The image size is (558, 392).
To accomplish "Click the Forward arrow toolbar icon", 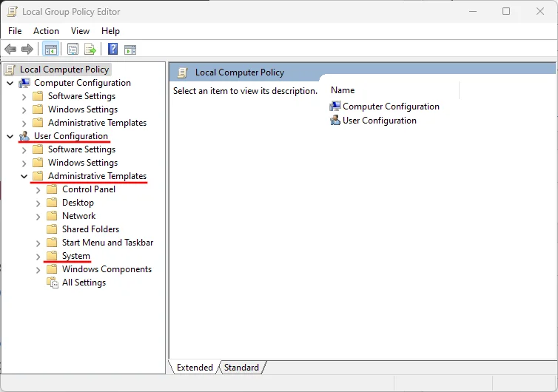I will pyautogui.click(x=27, y=50).
